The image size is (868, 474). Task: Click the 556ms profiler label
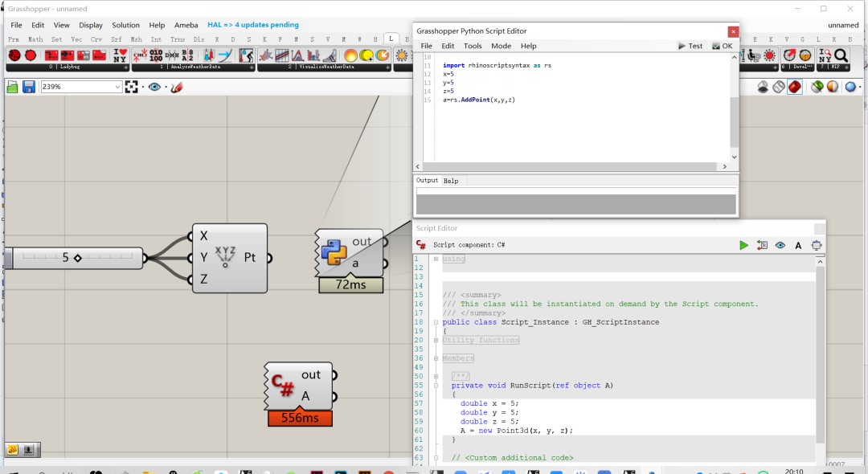click(x=300, y=418)
